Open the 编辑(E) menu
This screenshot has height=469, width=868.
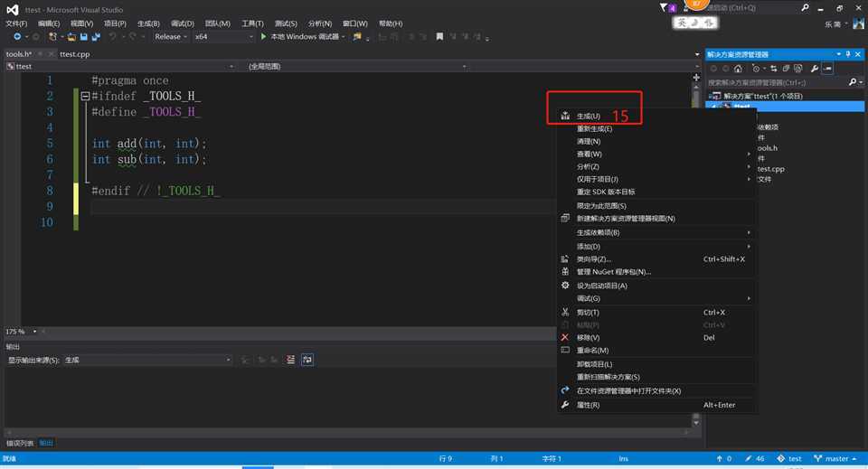(49, 23)
